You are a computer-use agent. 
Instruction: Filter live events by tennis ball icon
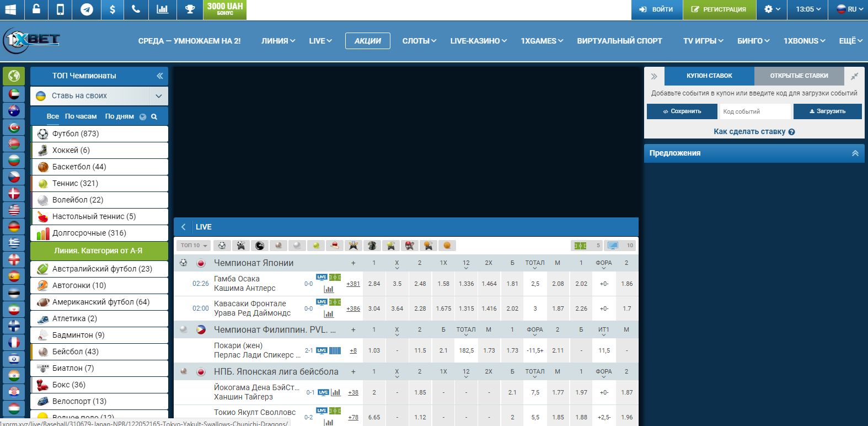pos(316,246)
